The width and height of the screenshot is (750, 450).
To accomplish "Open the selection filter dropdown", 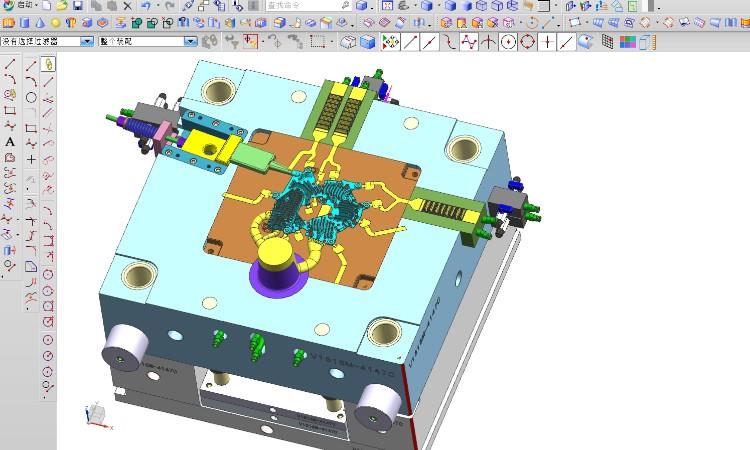I will tap(88, 42).
